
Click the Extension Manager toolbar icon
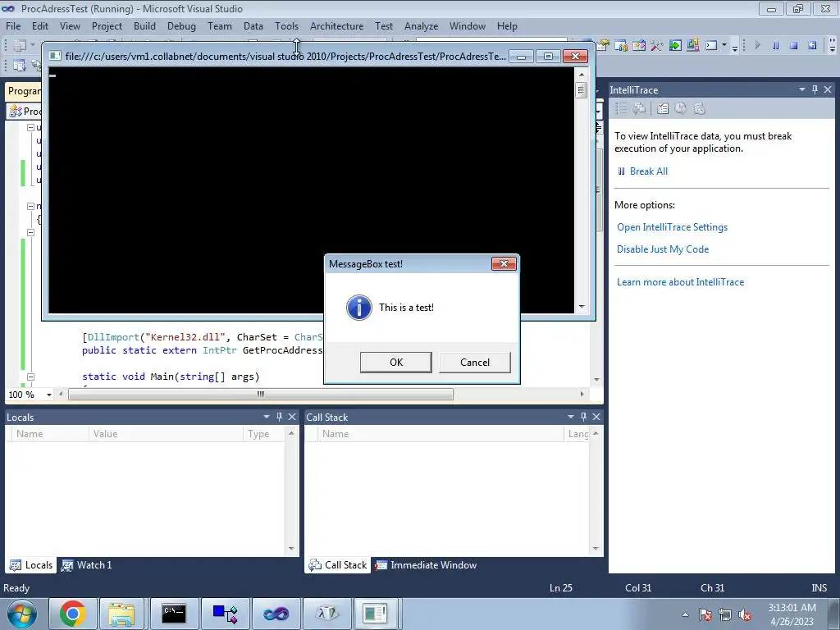[692, 45]
